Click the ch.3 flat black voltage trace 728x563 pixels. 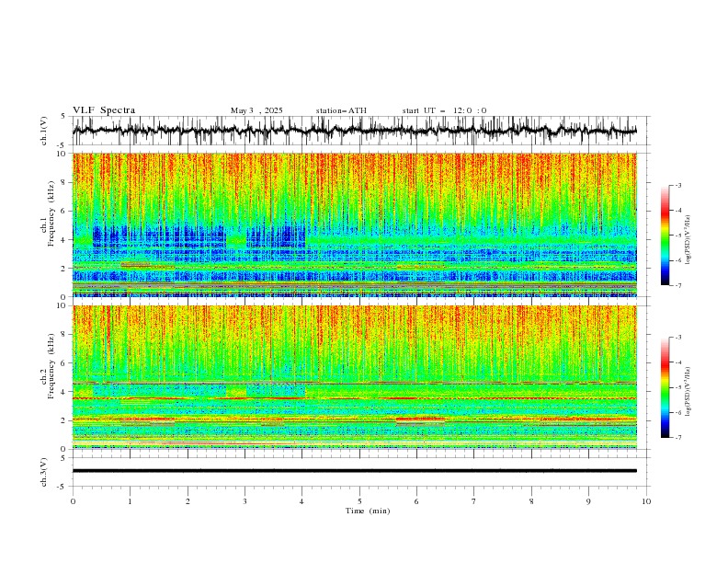(354, 471)
